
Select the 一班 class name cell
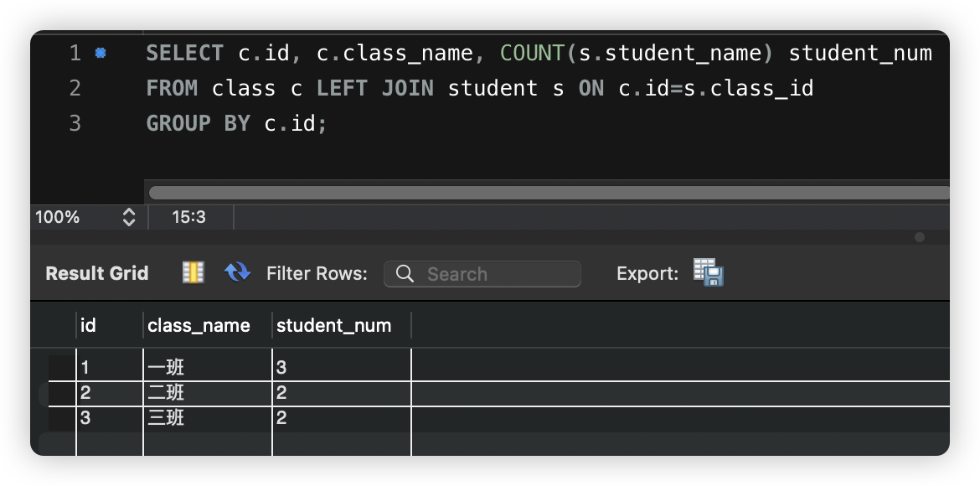pyautogui.click(x=206, y=367)
